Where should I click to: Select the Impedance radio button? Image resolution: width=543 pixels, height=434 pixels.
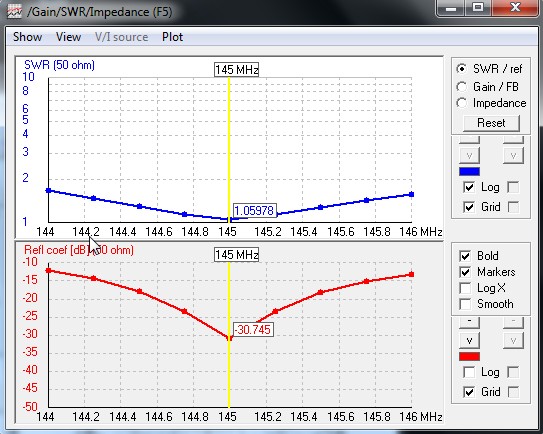462,103
